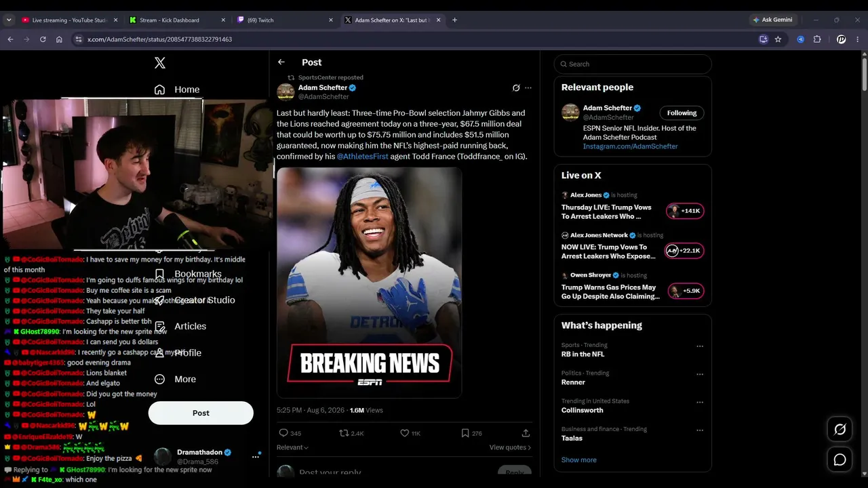The width and height of the screenshot is (868, 488).
Task: Open Articles in X sidebar
Action: tap(180, 326)
